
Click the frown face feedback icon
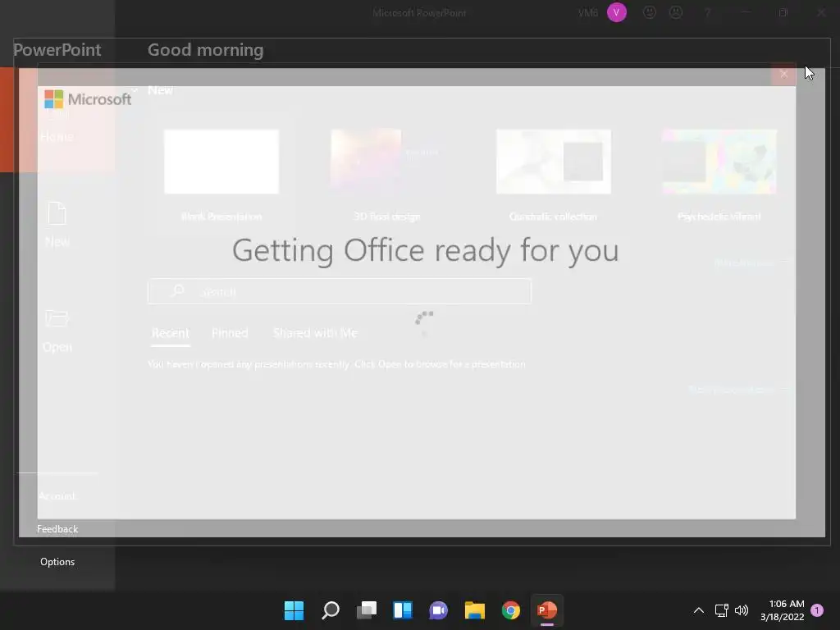[676, 12]
